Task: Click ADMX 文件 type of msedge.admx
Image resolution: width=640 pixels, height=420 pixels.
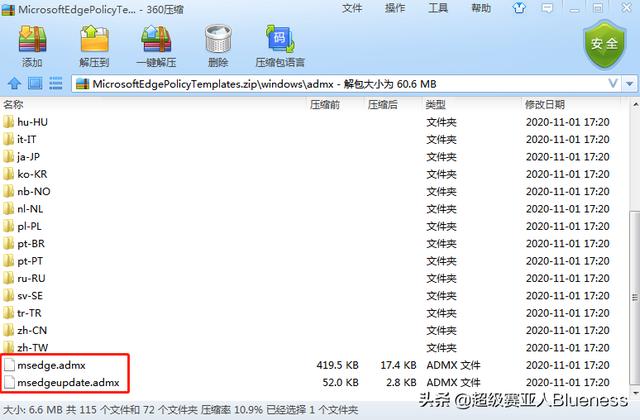Action: pyautogui.click(x=453, y=365)
